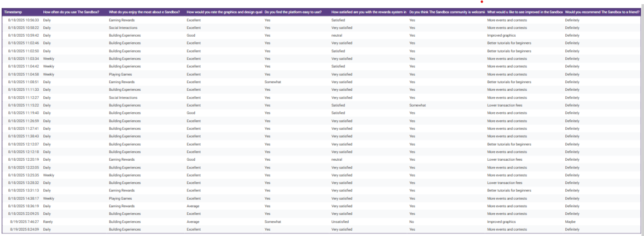Screen dimensions: 644x236
Task: Click timestamp 8/18/2025 11:27:41
Action: [x=23, y=129]
